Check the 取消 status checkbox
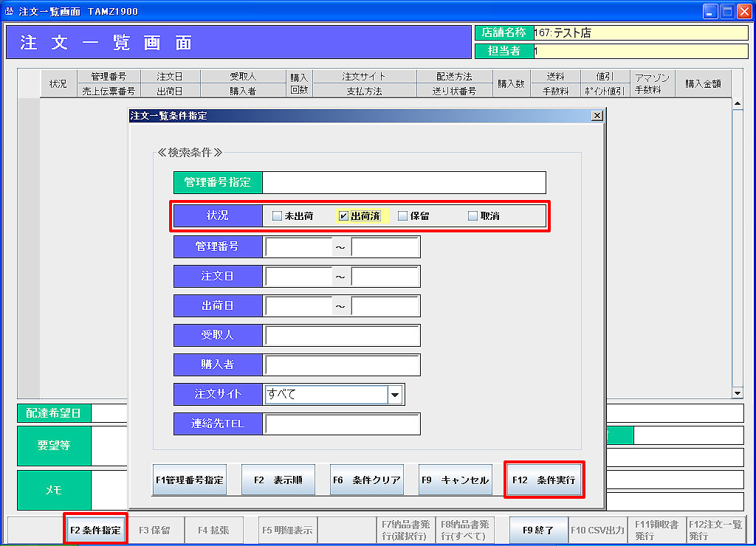This screenshot has height=546, width=756. [x=472, y=216]
